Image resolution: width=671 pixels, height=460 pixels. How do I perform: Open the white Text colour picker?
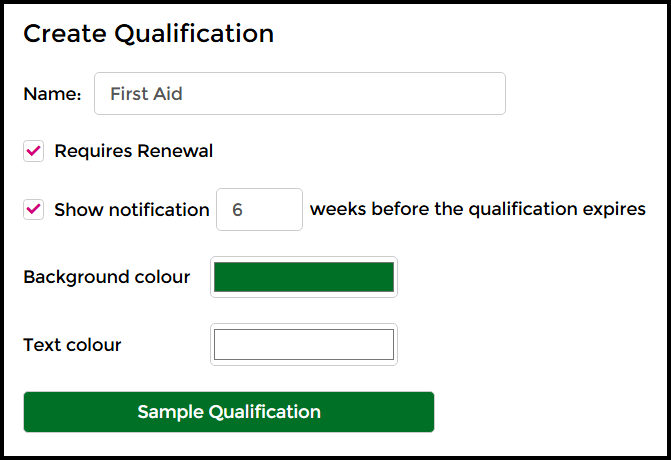(304, 345)
